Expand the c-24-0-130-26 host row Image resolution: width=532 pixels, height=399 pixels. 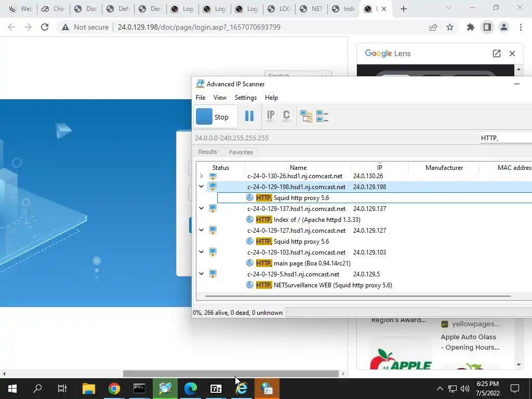point(201,176)
